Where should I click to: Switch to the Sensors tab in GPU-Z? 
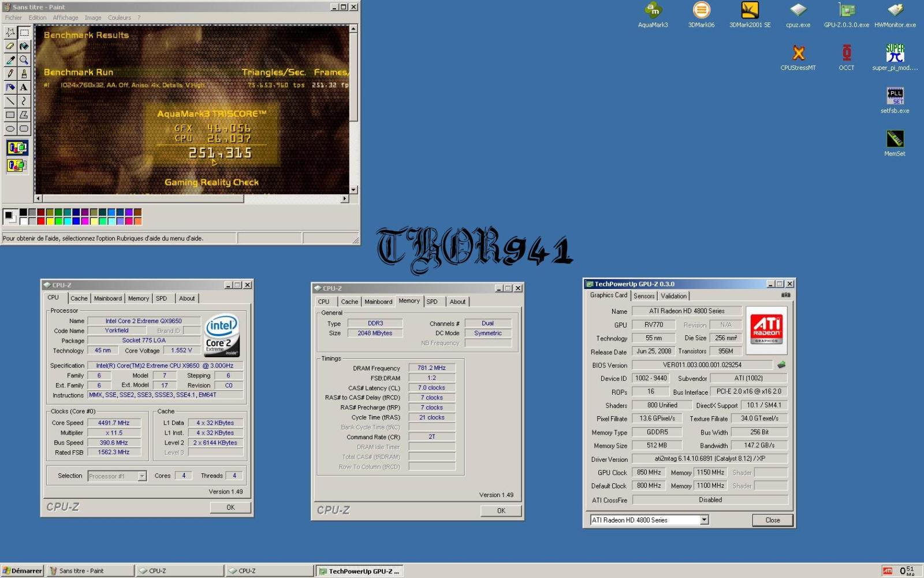(644, 296)
